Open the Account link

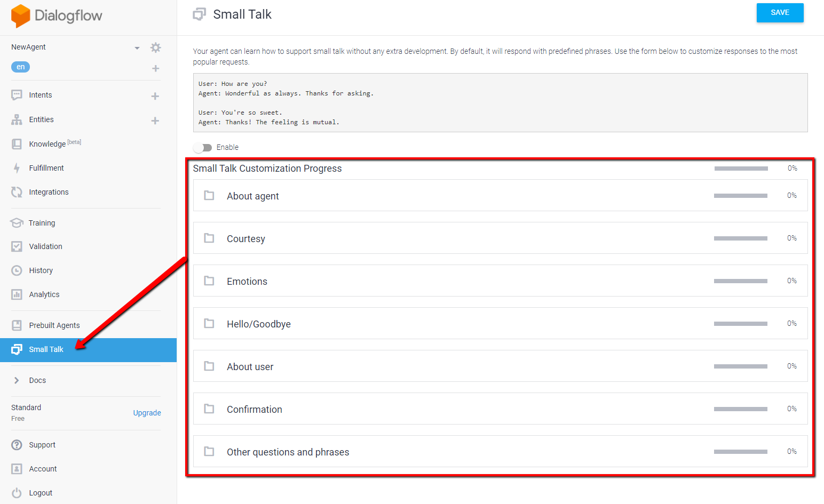43,469
